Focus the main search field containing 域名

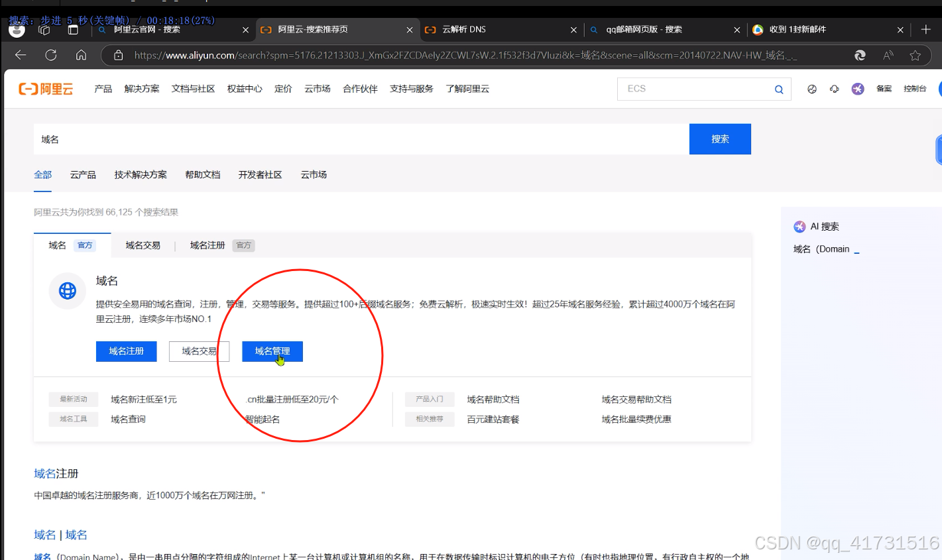point(361,139)
